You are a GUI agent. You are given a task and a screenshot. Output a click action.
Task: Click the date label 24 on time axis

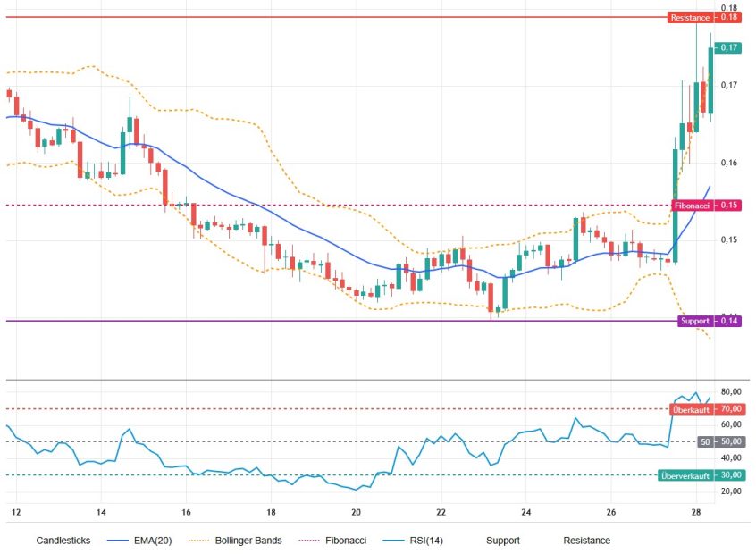526,512
